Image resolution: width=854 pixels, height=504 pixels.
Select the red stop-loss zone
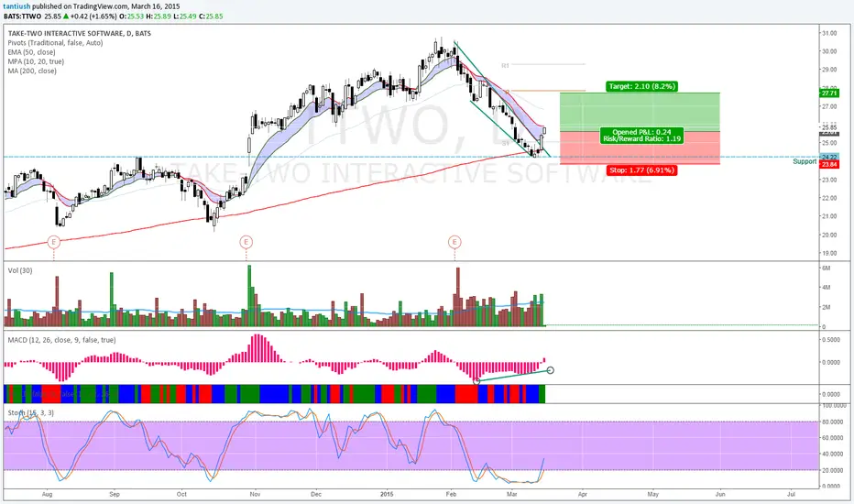[640, 148]
